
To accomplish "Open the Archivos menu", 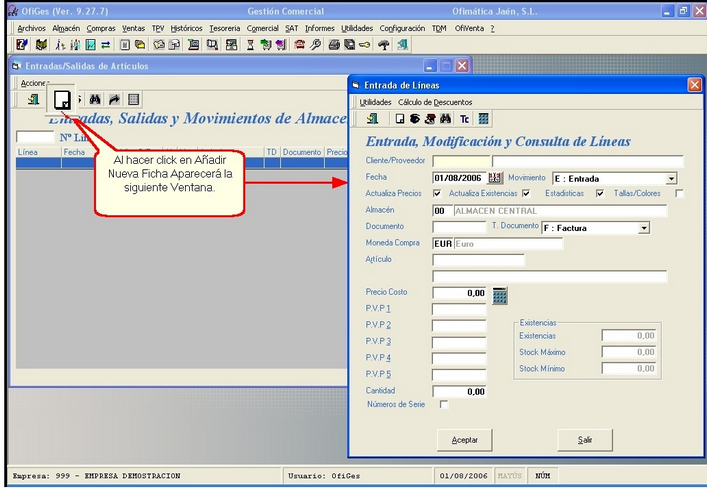I will 31,28.
